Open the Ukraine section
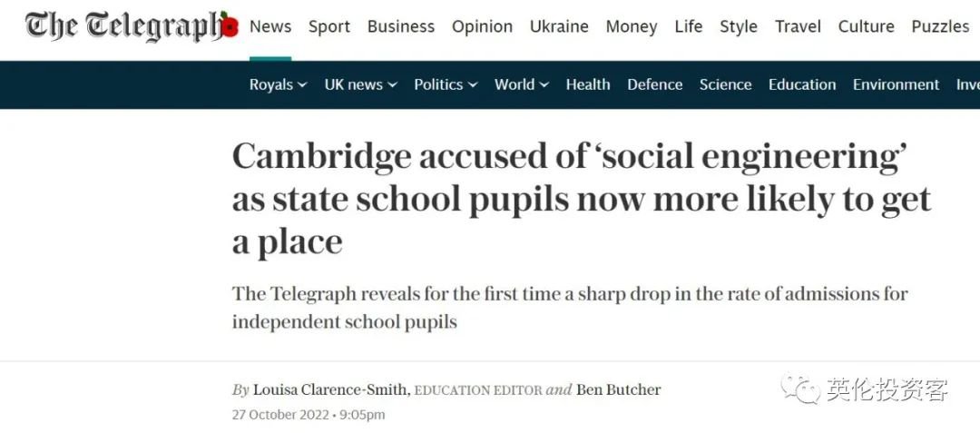The height and width of the screenshot is (433, 980). (x=559, y=26)
